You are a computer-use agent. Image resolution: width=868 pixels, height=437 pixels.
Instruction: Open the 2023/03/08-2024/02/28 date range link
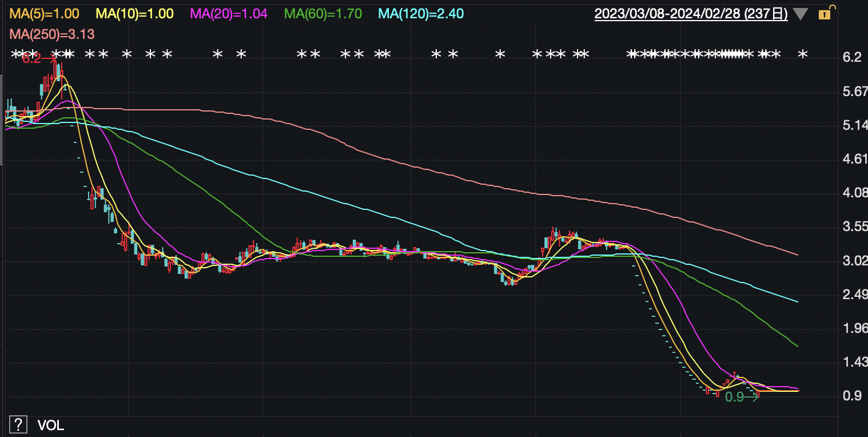(691, 14)
